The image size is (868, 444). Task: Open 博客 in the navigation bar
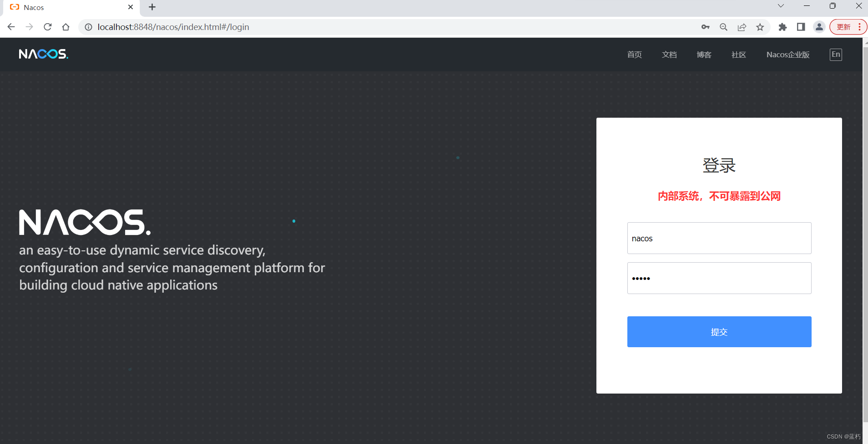coord(704,55)
